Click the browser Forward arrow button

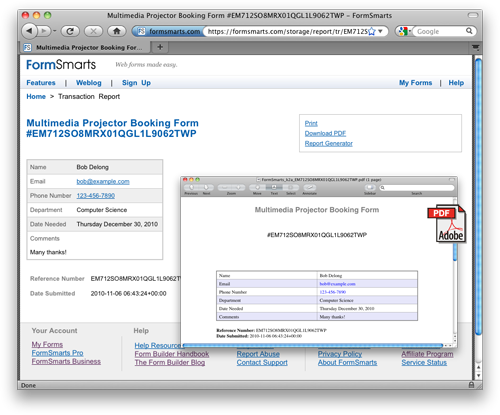point(44,31)
